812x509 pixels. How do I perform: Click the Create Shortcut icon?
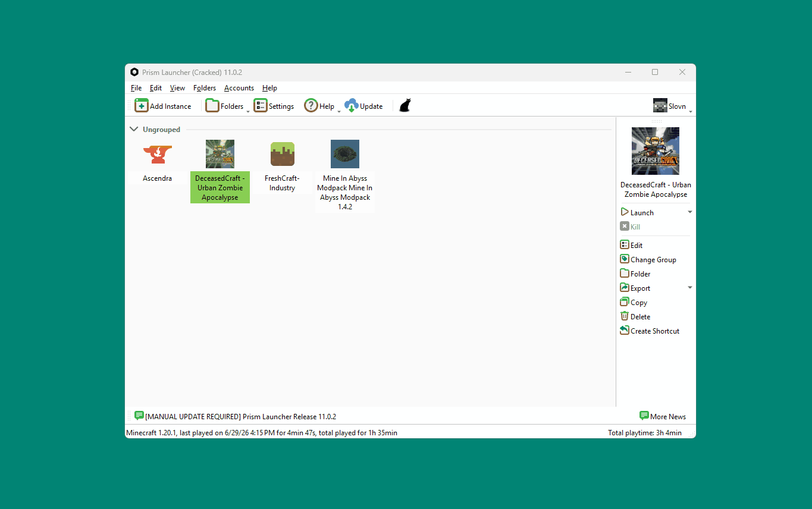coord(625,331)
